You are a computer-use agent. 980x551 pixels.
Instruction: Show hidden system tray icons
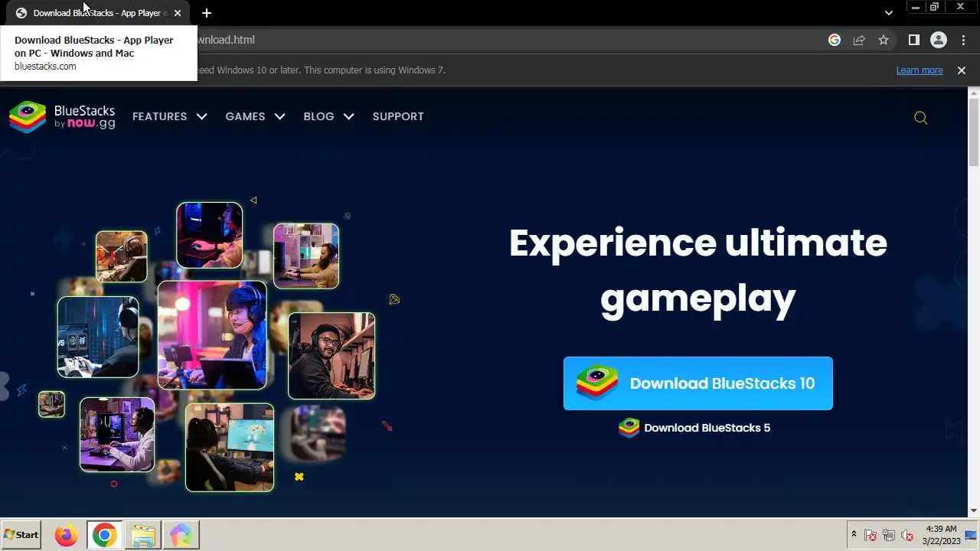[x=854, y=534]
